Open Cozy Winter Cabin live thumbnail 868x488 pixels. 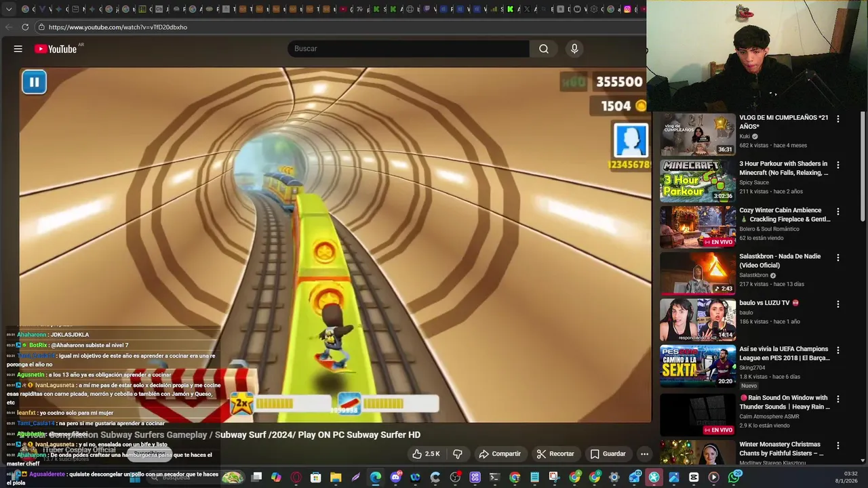coord(698,227)
